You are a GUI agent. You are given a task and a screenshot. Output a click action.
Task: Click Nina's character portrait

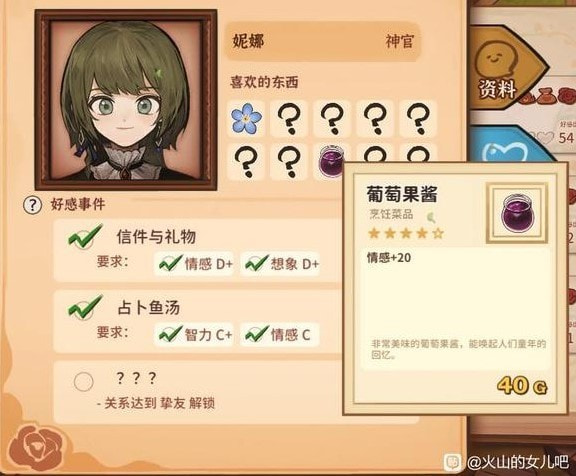(126, 100)
